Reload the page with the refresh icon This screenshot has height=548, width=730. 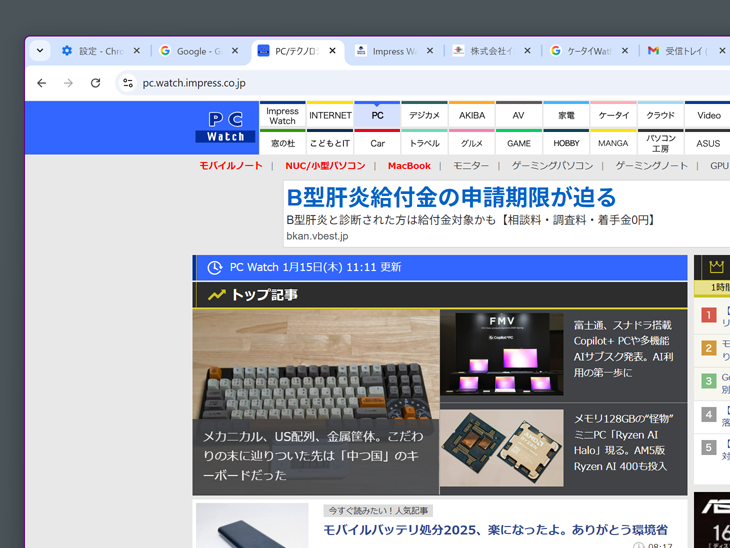coord(95,83)
